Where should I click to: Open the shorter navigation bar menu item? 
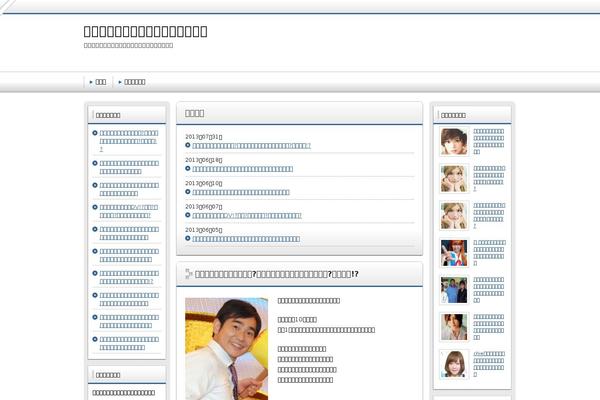[x=101, y=82]
